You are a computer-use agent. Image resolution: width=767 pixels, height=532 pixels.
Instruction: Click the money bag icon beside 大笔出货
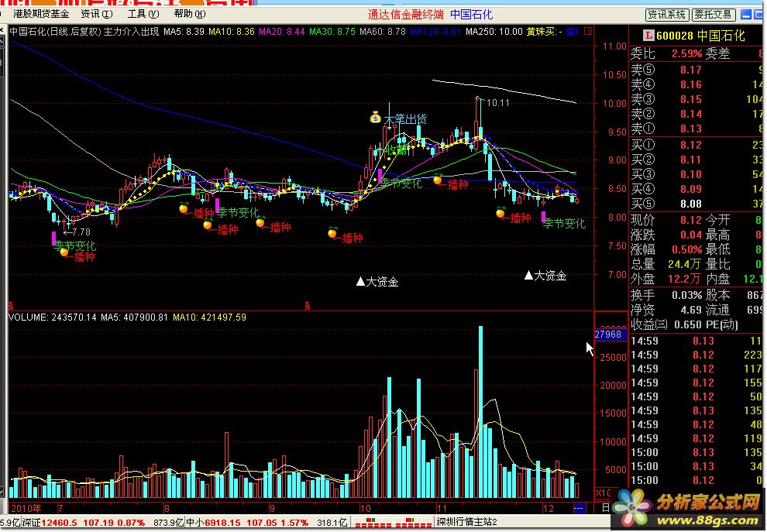[375, 118]
